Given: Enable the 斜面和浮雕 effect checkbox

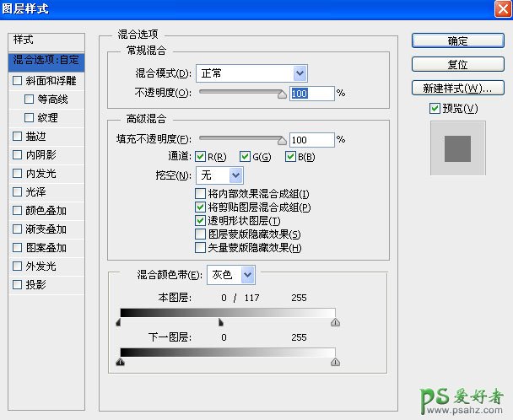Looking at the screenshot, I should (18, 80).
